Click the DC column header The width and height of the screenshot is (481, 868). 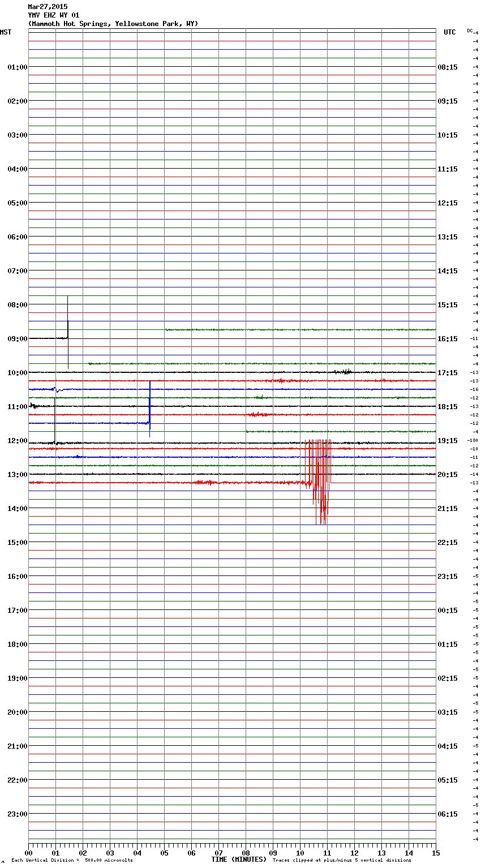470,31
